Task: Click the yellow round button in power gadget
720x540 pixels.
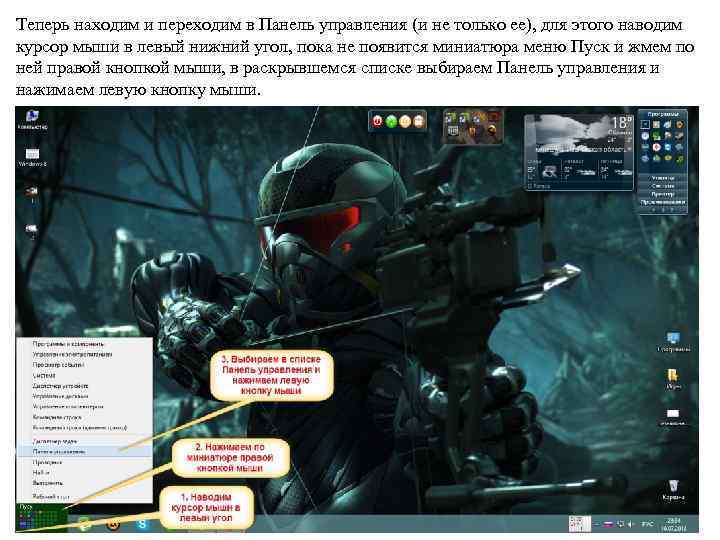Action: (x=405, y=121)
